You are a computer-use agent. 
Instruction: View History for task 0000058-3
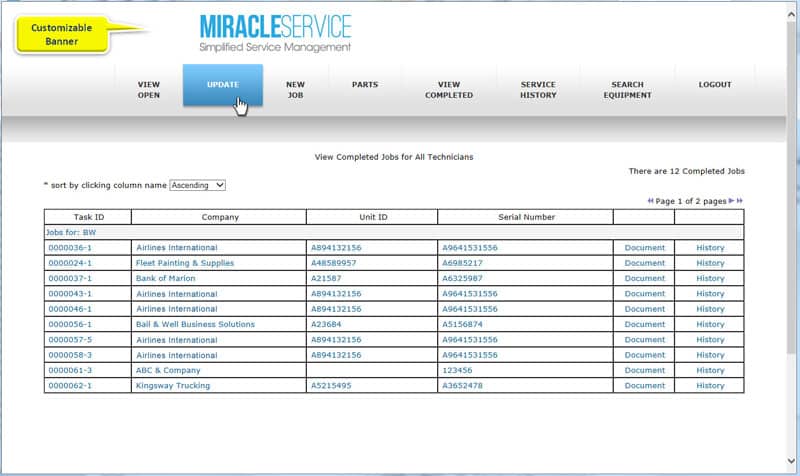point(710,355)
